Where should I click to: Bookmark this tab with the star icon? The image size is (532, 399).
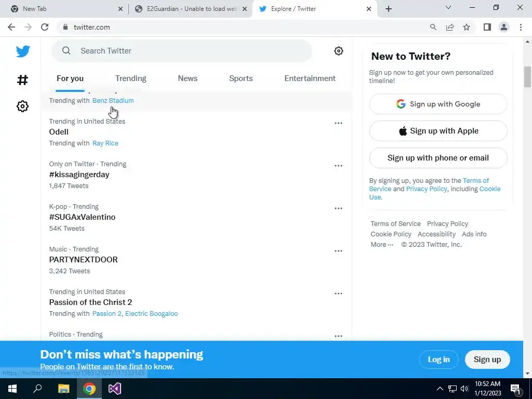click(x=467, y=27)
